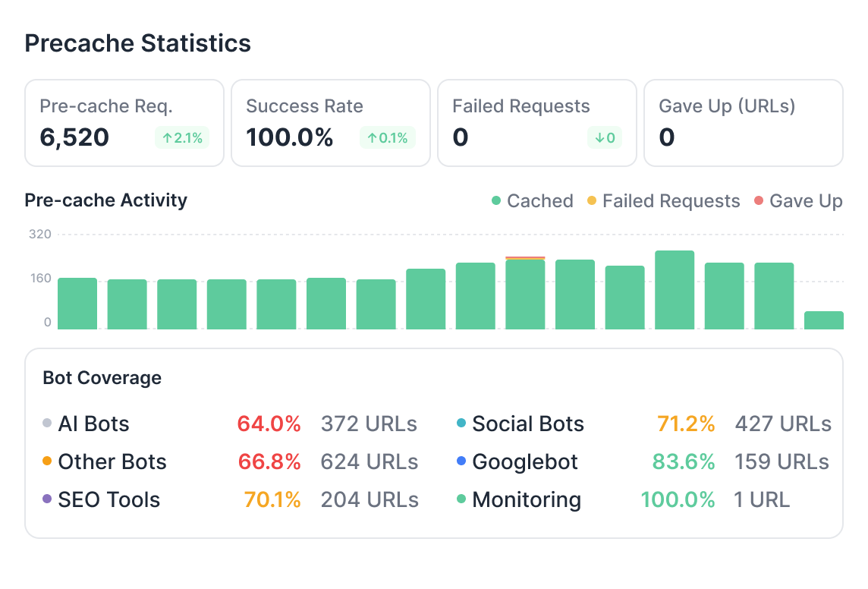Toggle the Gave Up legend item
Viewport: 868px width, 589px height.
coord(798,201)
